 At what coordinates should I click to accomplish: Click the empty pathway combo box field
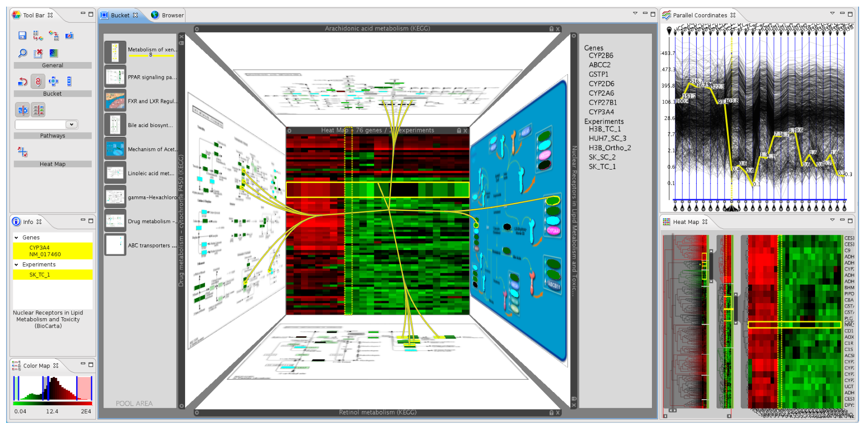41,125
